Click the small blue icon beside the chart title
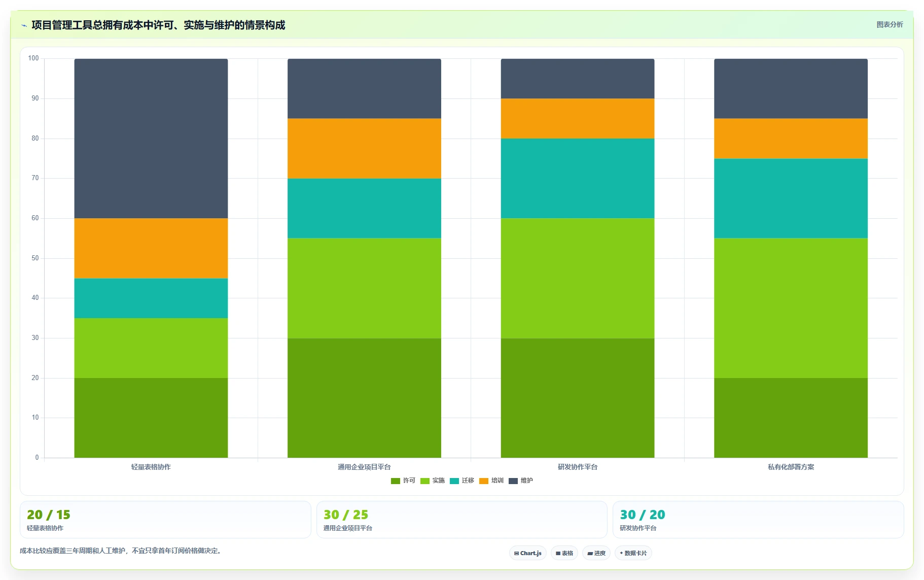 click(24, 25)
